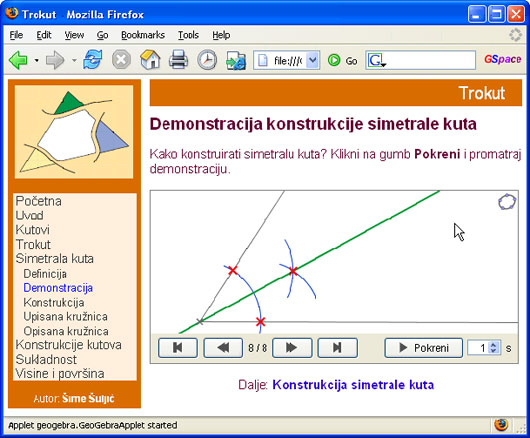This screenshot has width=530, height=438.
Task: Click the GeoGebra reset icon in applet corner
Action: click(507, 202)
